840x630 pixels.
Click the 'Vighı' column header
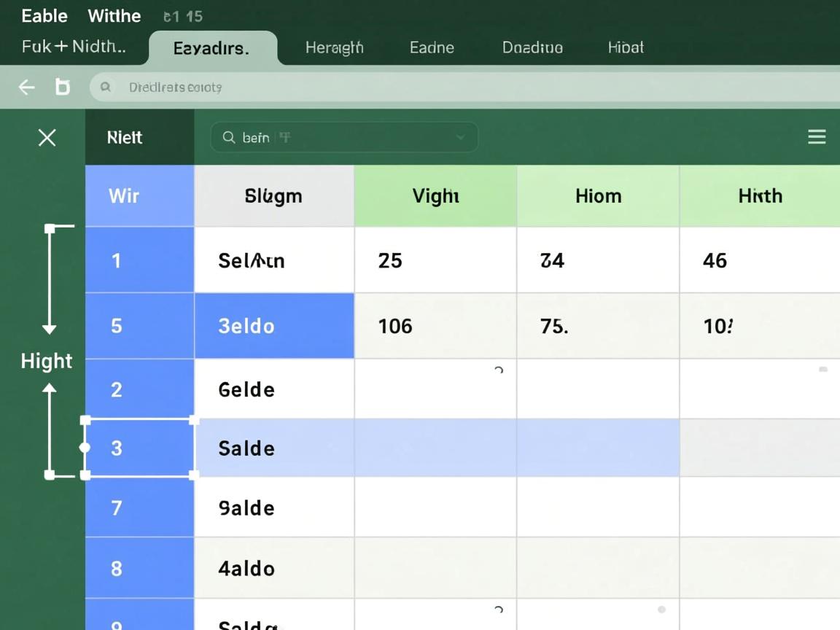(435, 195)
